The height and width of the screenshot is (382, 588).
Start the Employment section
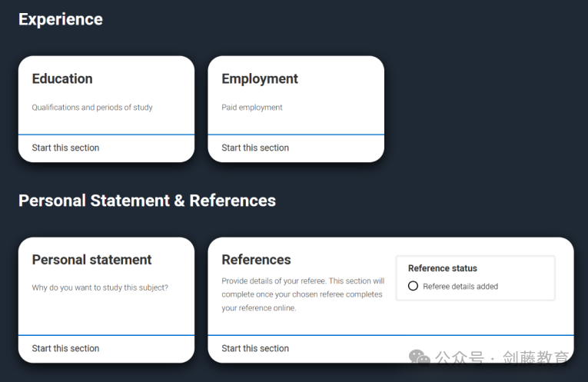tap(255, 148)
